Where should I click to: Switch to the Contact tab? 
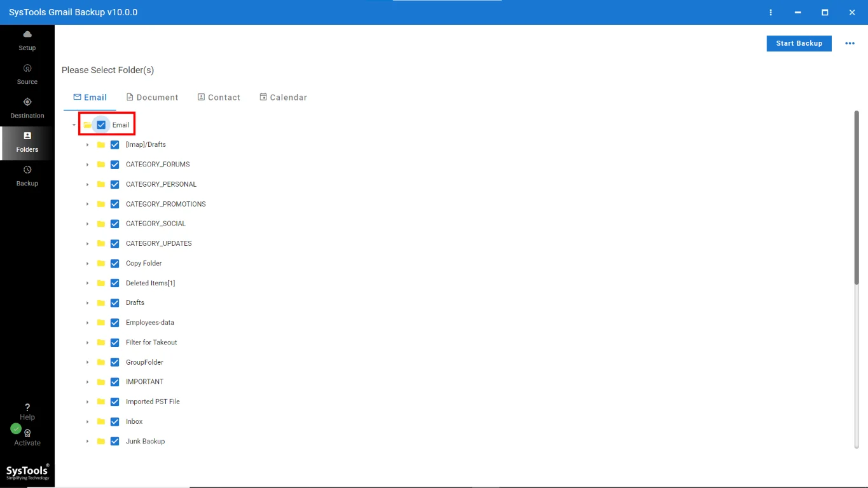coord(219,97)
